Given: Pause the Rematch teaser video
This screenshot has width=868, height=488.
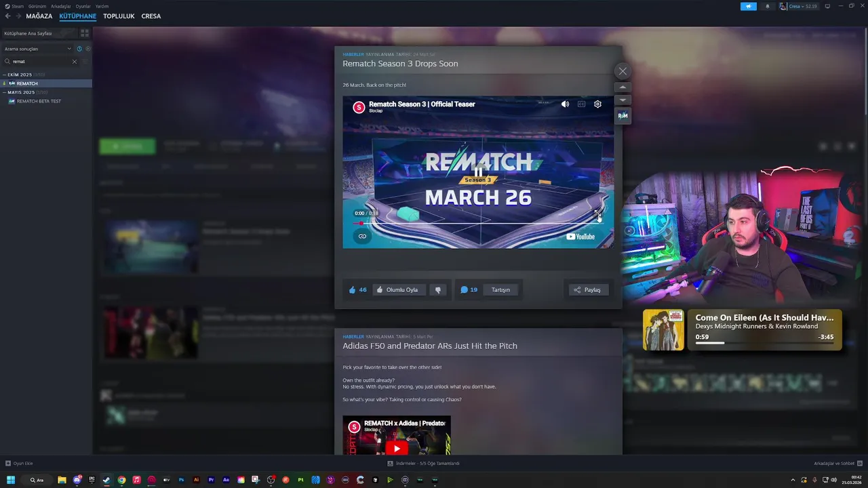Looking at the screenshot, I should [x=478, y=172].
